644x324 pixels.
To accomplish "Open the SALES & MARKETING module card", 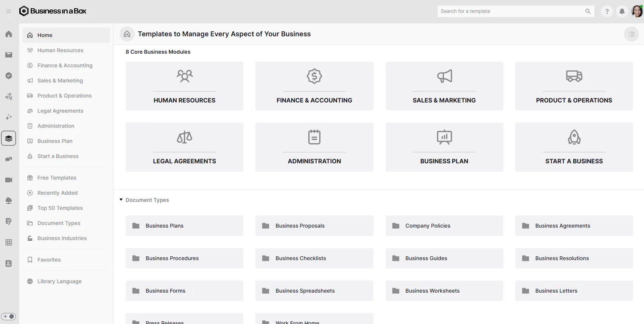I will pyautogui.click(x=444, y=86).
